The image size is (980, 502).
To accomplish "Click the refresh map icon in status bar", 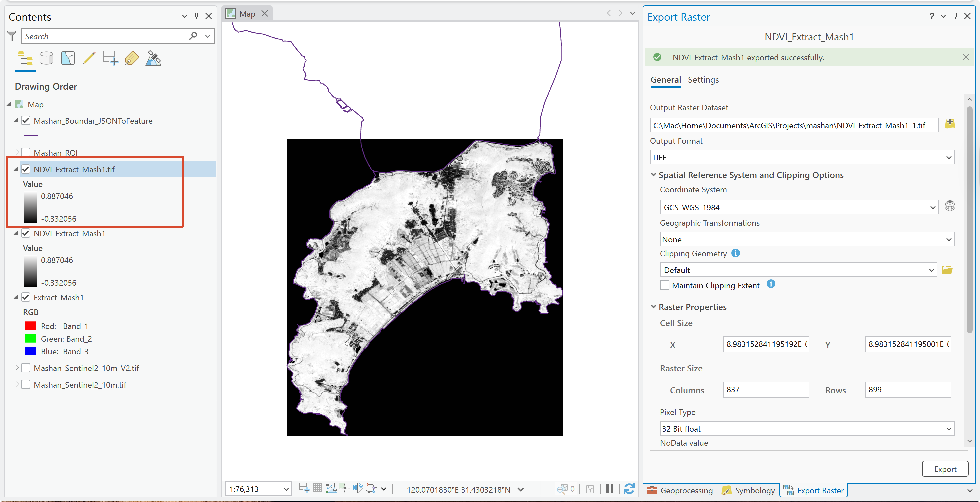I will (x=629, y=489).
